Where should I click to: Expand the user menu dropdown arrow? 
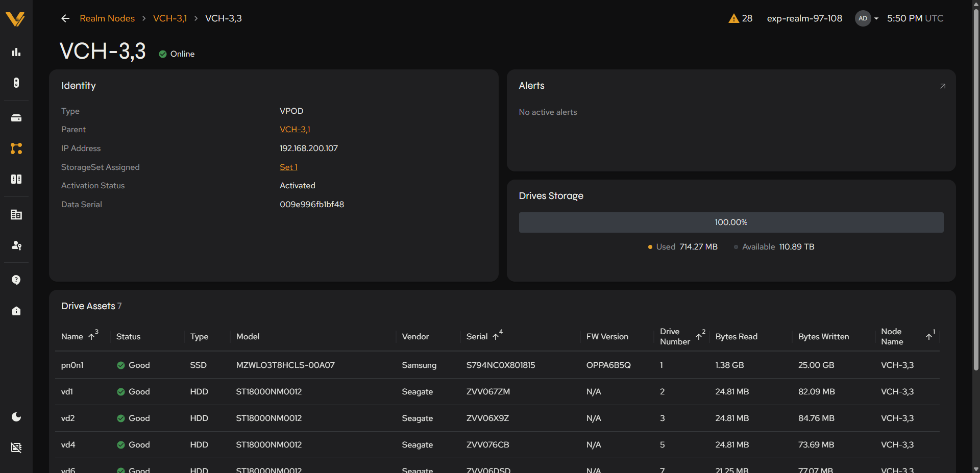coord(876,18)
